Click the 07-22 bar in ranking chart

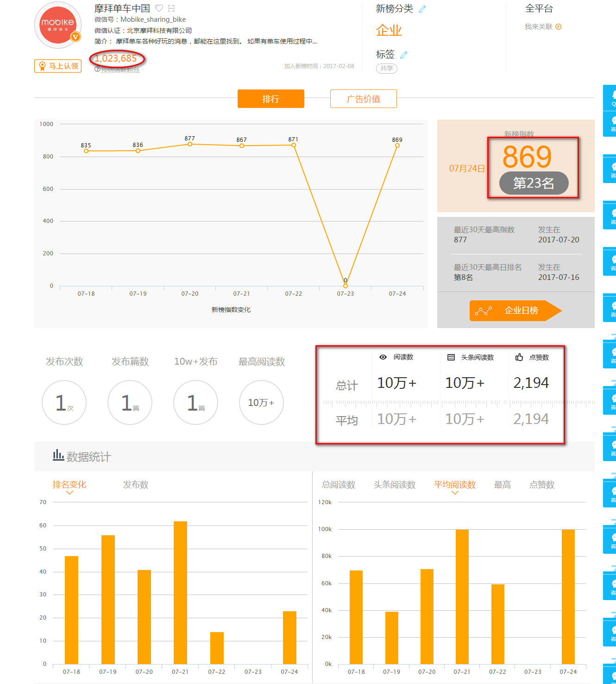217,648
